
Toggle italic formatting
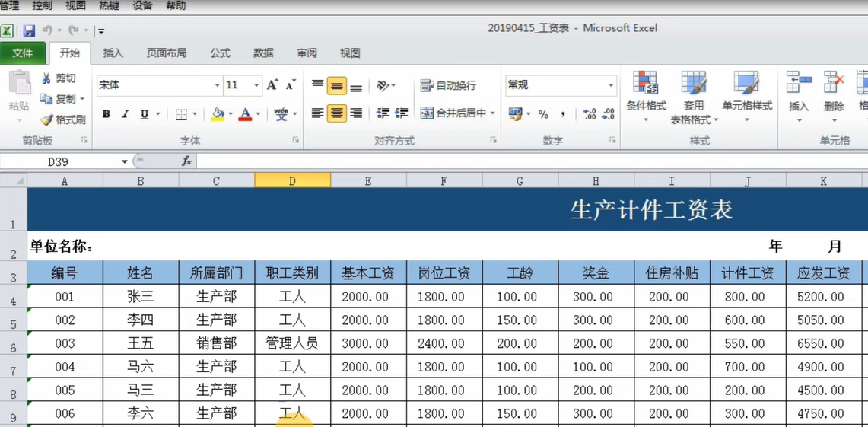(x=126, y=114)
